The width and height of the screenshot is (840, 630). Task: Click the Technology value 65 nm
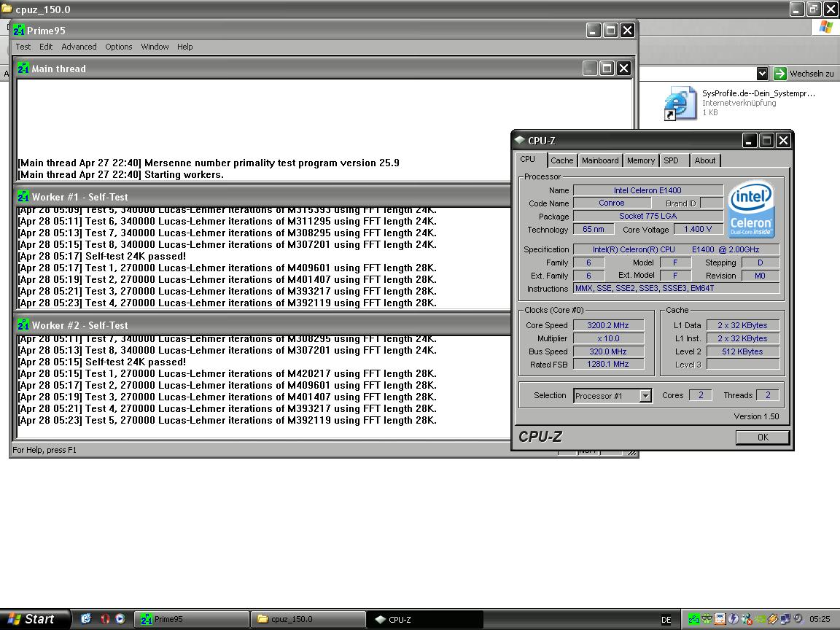pyautogui.click(x=593, y=229)
